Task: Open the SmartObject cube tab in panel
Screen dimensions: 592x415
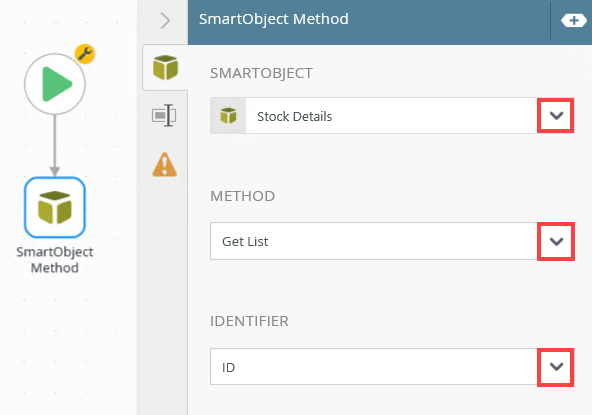Action: pos(165,68)
